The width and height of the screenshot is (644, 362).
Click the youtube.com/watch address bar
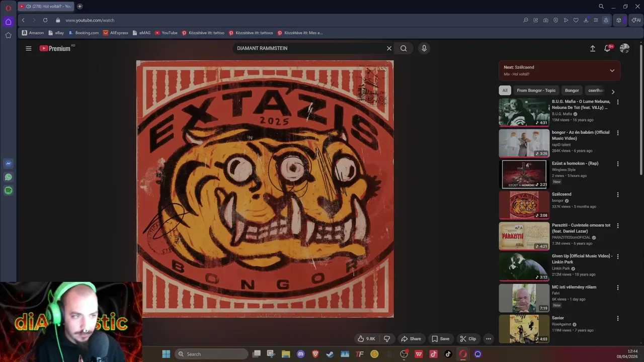pyautogui.click(x=90, y=20)
